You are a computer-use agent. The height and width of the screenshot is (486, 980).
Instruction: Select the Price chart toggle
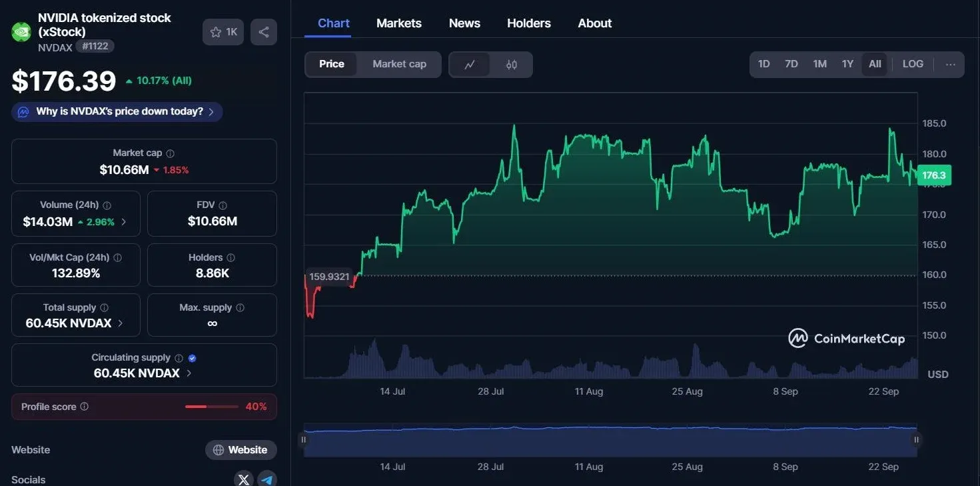pos(332,64)
